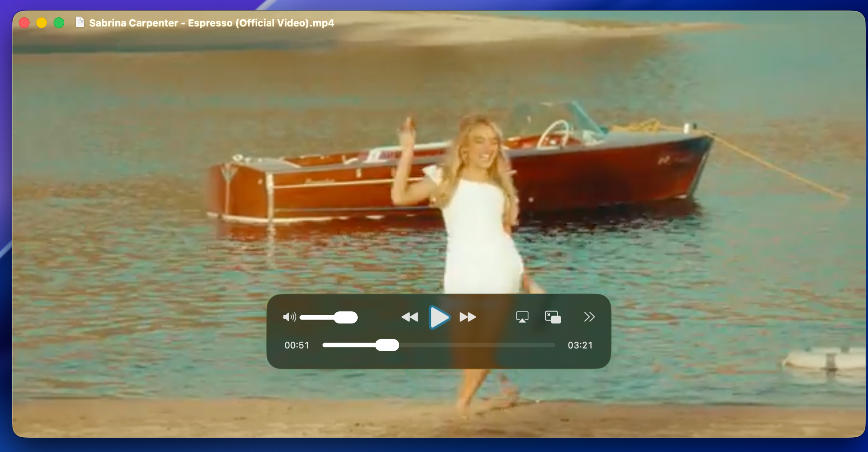The image size is (868, 452).
Task: Mute the audio using the speaker icon
Action: pos(289,317)
